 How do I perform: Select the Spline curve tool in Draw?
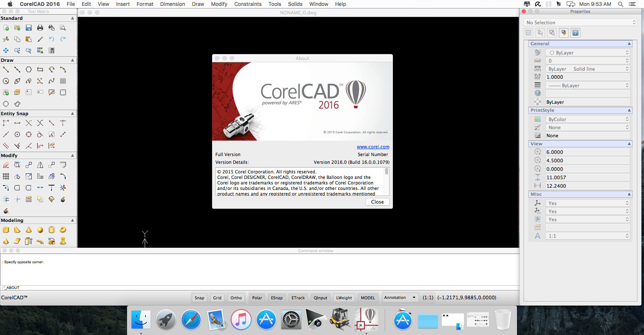(x=52, y=81)
